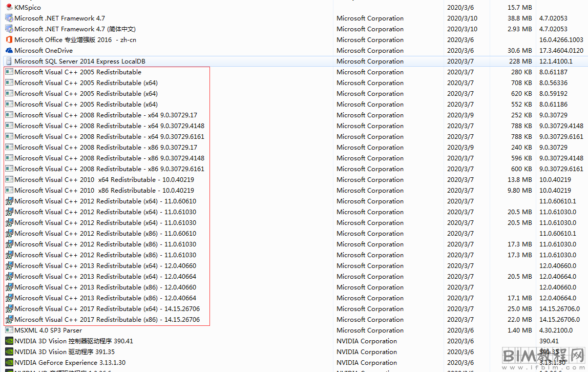Click the icon of Visual C++ 2012 (x86) 11.0.60610
Viewport: 588px width, 372px height.
(9, 233)
